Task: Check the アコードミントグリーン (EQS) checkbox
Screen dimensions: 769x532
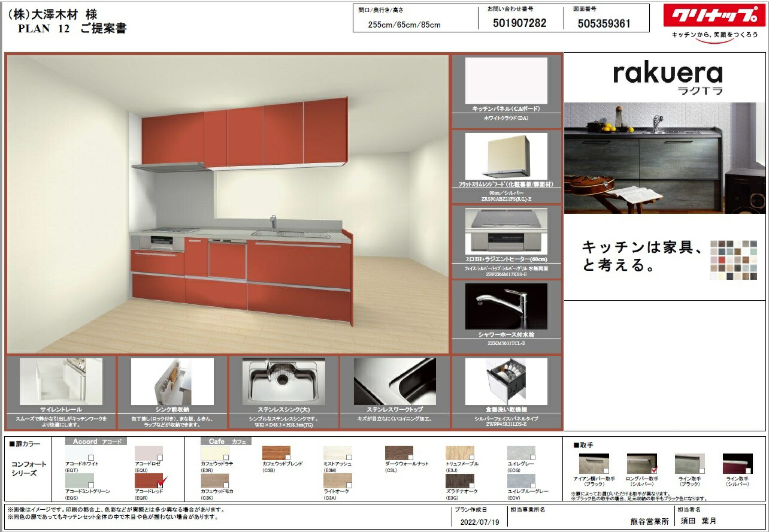Action: click(x=90, y=485)
